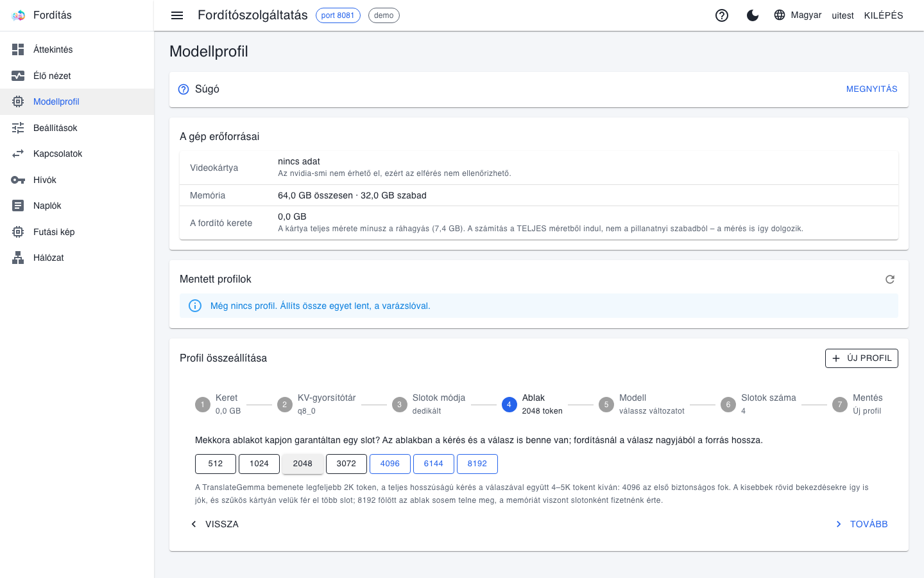Screen dimensions: 924x578
Task: Click the Súgó question mark icon
Action: [x=184, y=89]
